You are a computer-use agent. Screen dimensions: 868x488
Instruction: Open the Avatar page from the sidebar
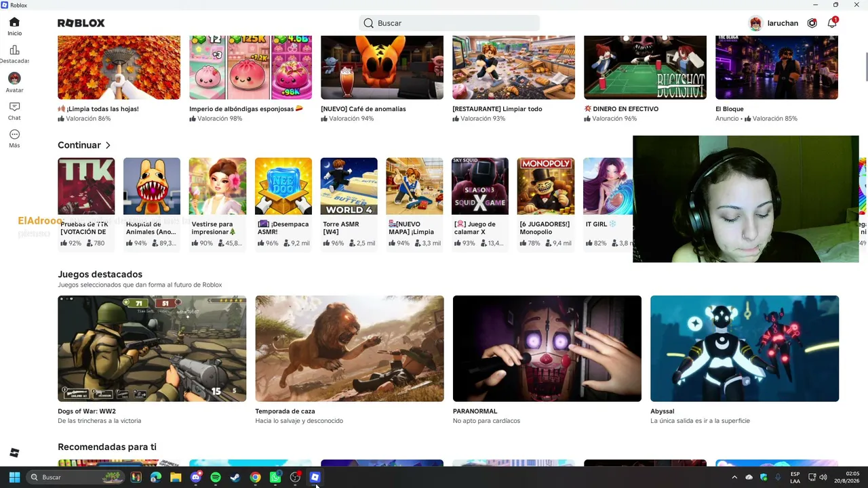pyautogui.click(x=14, y=83)
